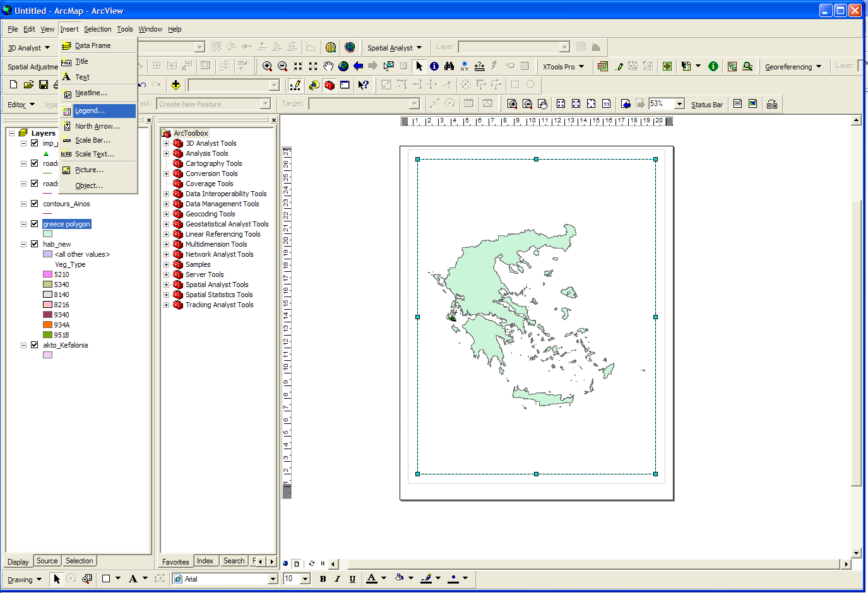Open the Selection menu
Viewport: 868px width, 593px height.
97,29
